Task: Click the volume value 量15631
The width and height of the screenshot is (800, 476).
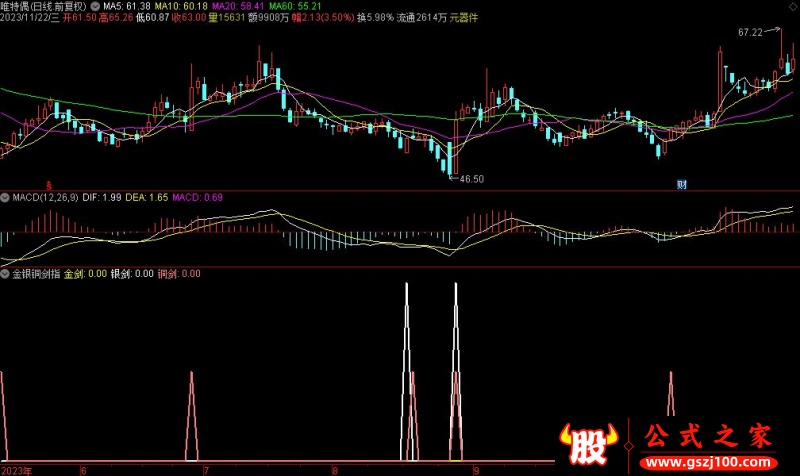Action: click(227, 18)
